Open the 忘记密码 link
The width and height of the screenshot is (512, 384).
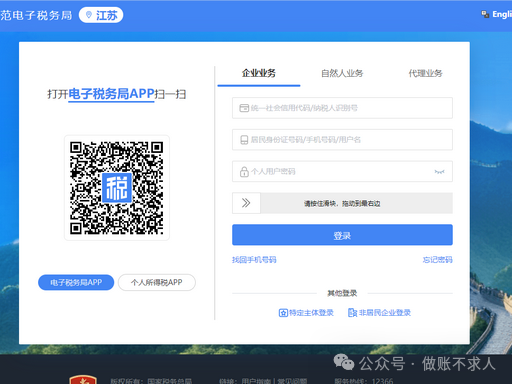(437, 260)
